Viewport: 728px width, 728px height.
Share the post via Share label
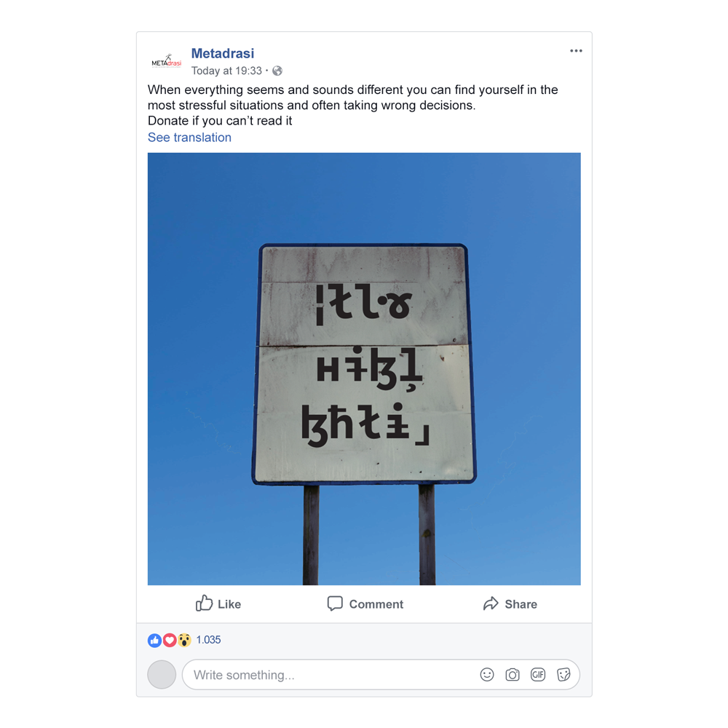pos(521,604)
